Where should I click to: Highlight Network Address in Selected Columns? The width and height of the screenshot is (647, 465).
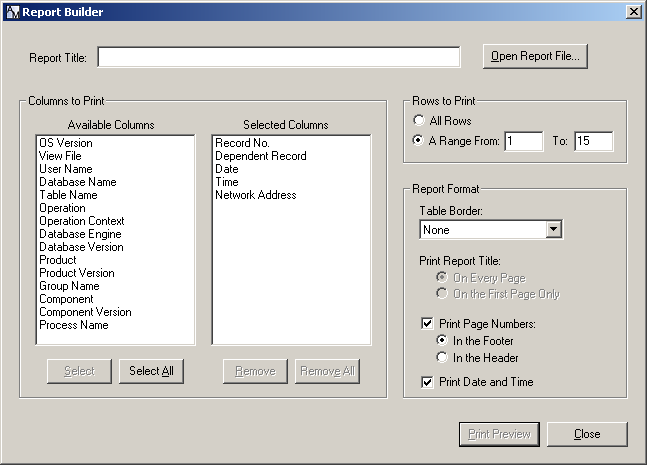(255, 195)
